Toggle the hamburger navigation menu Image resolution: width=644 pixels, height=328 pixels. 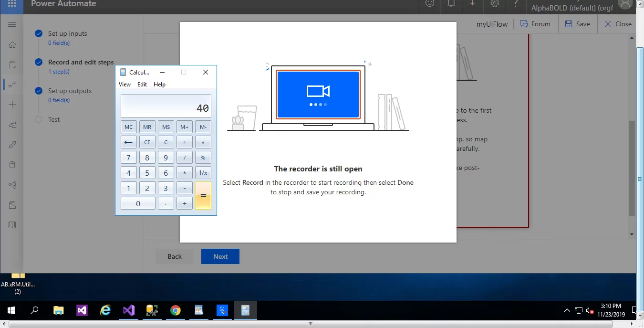click(12, 24)
